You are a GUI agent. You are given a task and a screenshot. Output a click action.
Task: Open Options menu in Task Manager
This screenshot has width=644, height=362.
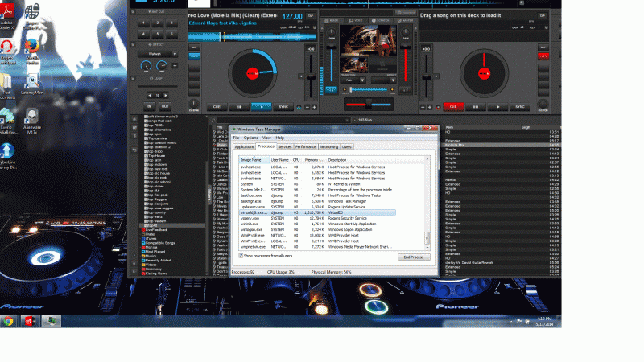tap(250, 138)
